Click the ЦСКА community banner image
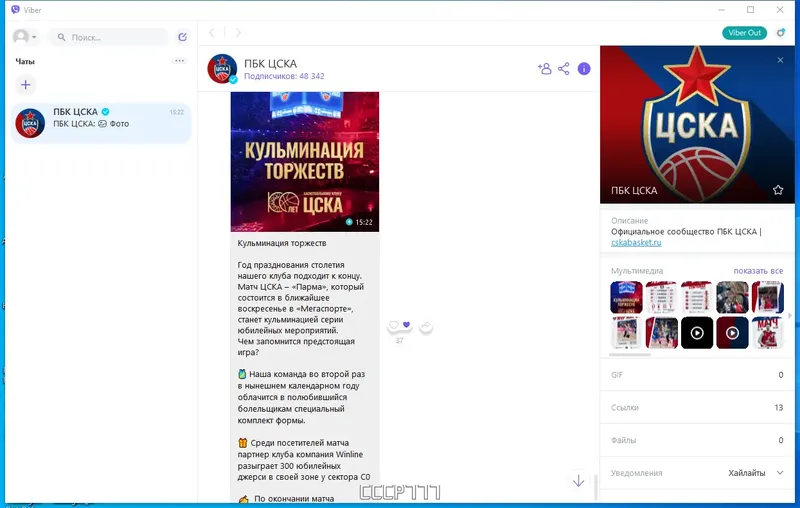 697,124
